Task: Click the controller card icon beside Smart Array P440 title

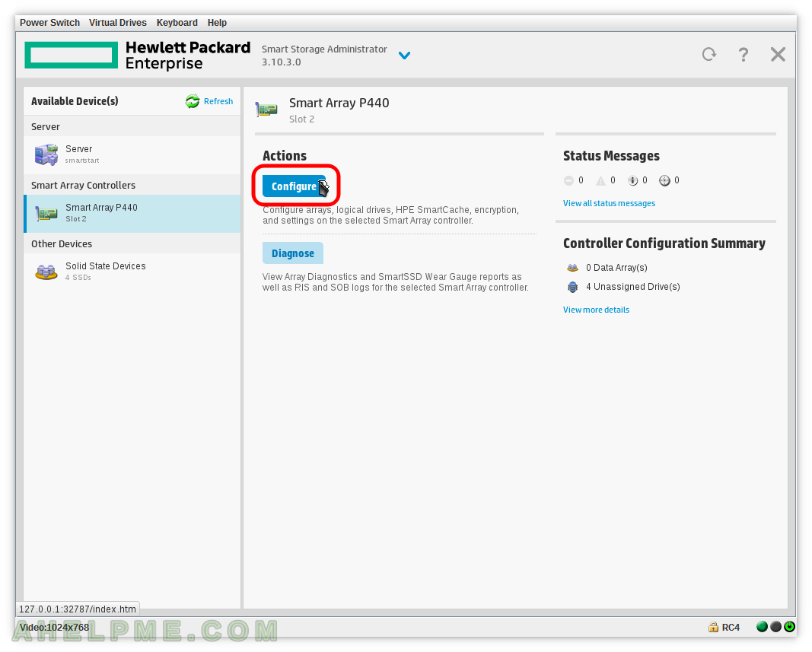Action: [266, 110]
